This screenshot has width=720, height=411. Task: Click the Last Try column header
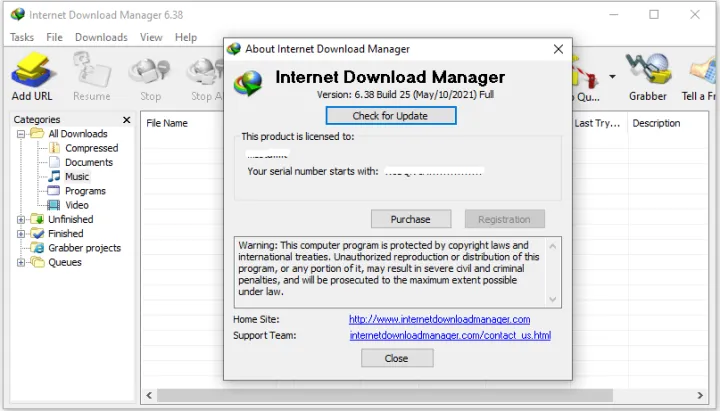point(599,123)
